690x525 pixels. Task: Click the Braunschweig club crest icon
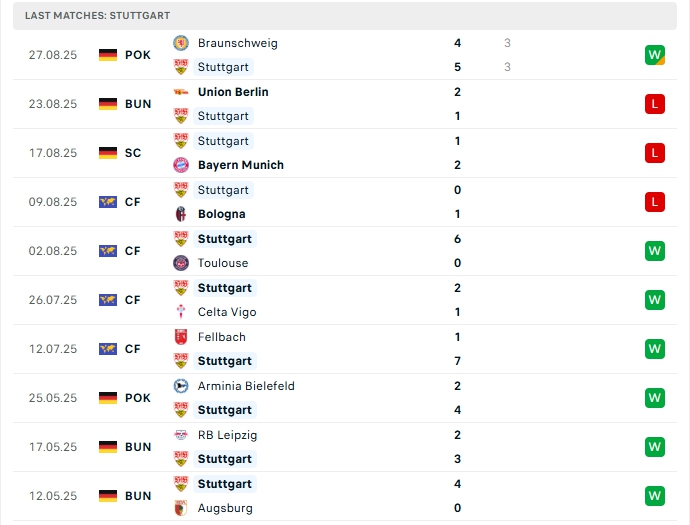pos(181,43)
